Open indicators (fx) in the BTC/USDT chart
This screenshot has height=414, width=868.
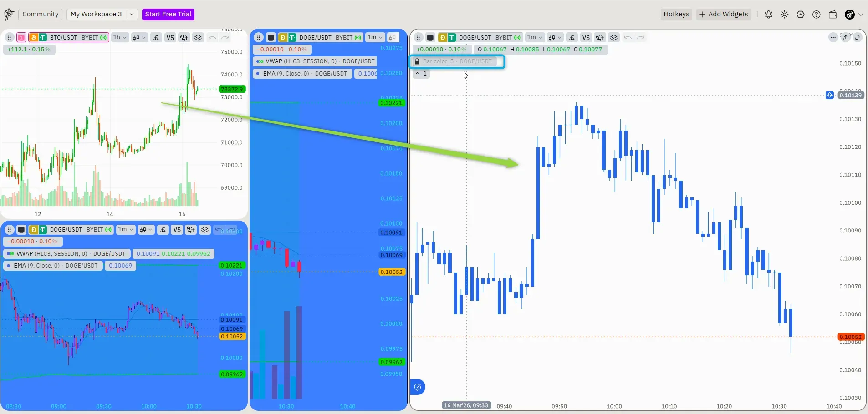(156, 38)
